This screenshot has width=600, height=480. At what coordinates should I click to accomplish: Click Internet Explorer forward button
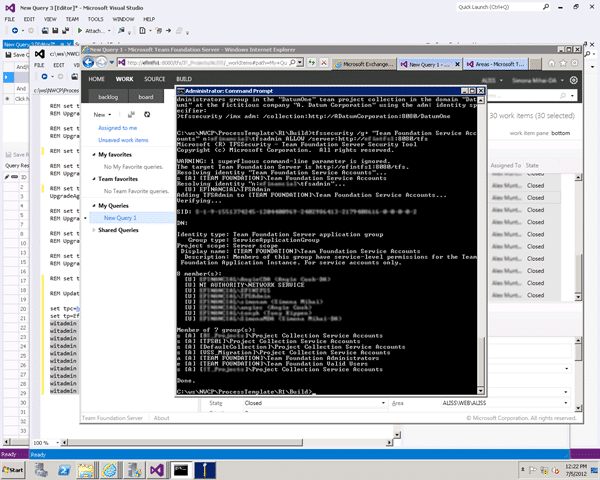tap(101, 62)
